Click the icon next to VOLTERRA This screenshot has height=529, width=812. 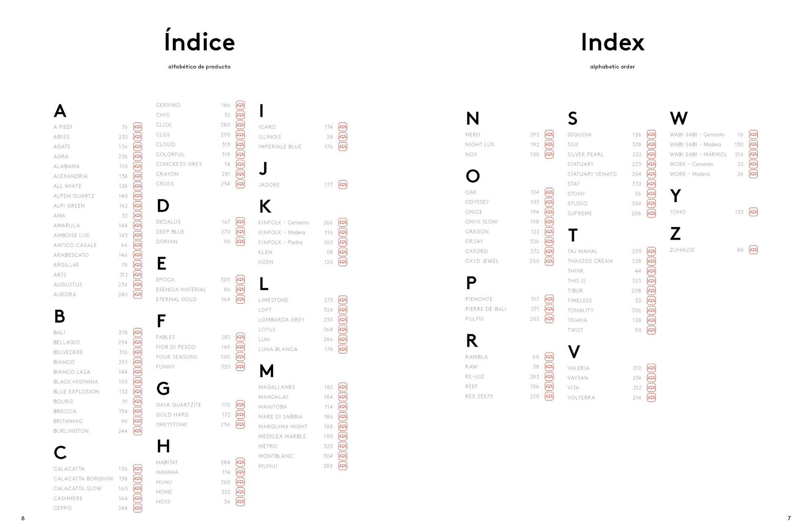click(651, 398)
